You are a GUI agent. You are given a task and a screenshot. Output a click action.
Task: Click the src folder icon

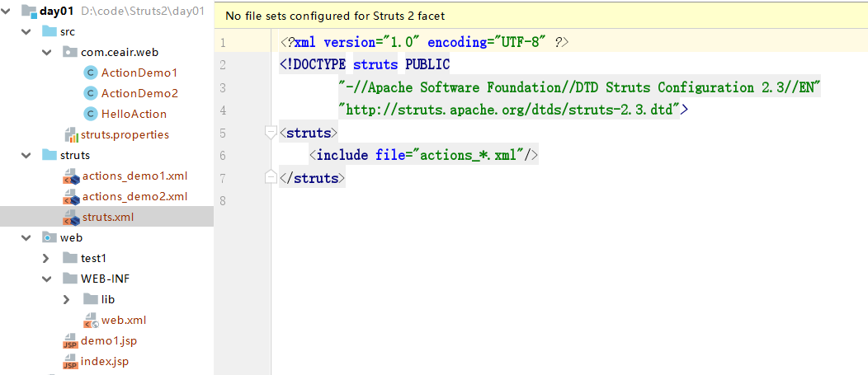[x=50, y=31]
